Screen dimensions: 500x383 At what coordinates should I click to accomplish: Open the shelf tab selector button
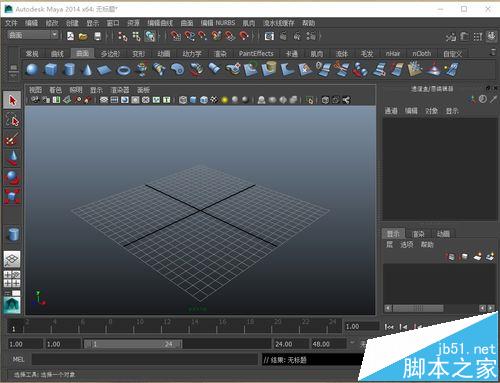(13, 68)
